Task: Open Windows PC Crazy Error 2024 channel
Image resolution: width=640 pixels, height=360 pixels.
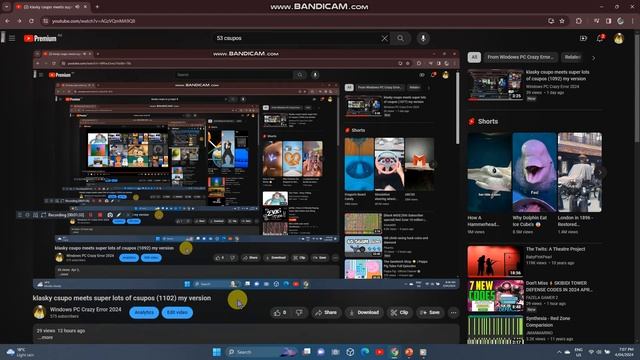Action: (x=86, y=309)
